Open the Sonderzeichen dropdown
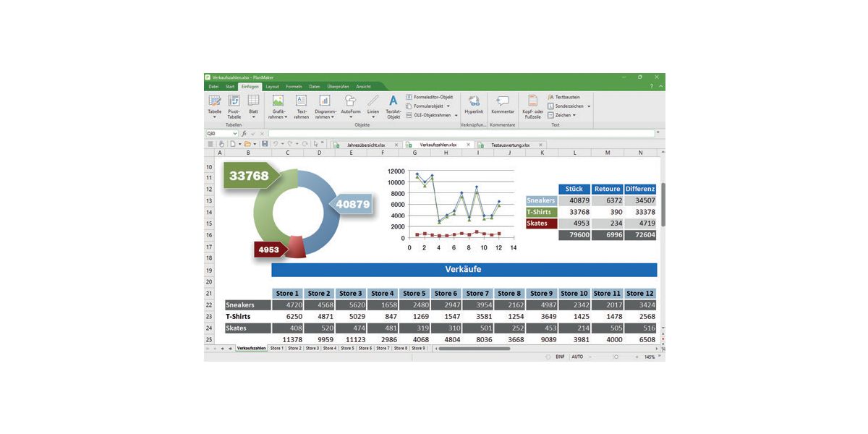This screenshot has width=868, height=434. click(588, 106)
